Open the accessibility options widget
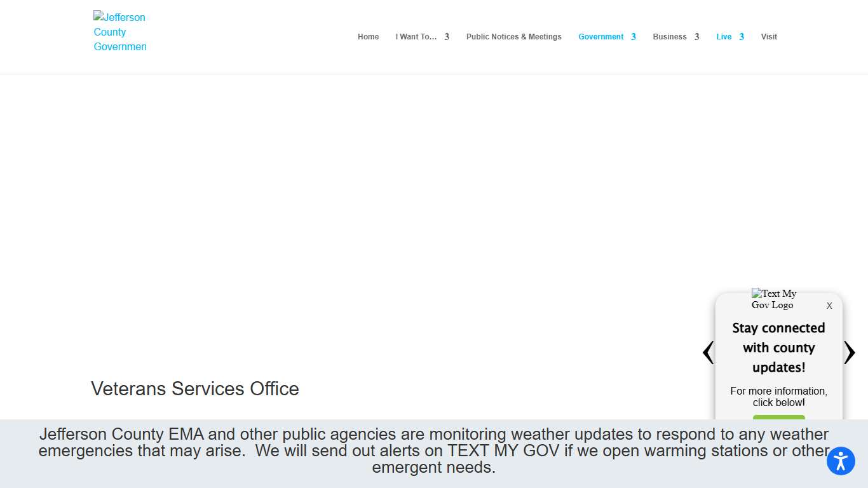 [841, 461]
